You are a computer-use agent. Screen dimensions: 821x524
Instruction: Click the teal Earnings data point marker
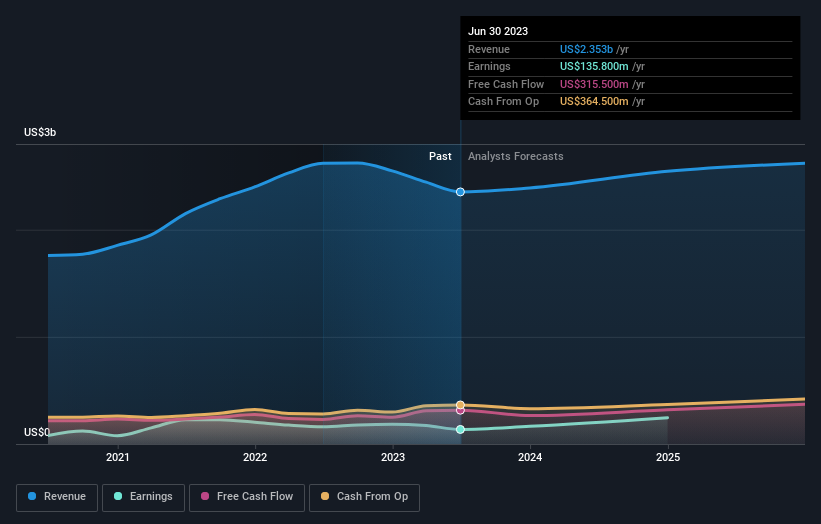click(460, 429)
